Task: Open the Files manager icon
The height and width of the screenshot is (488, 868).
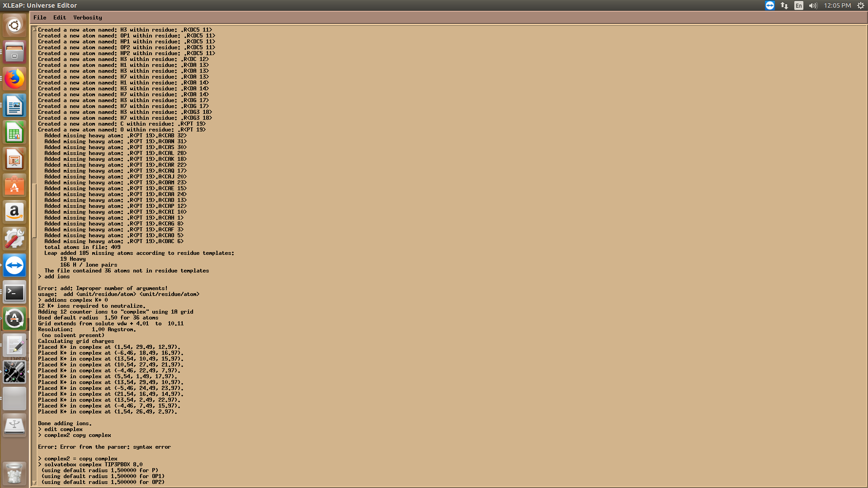Action: pos(14,52)
